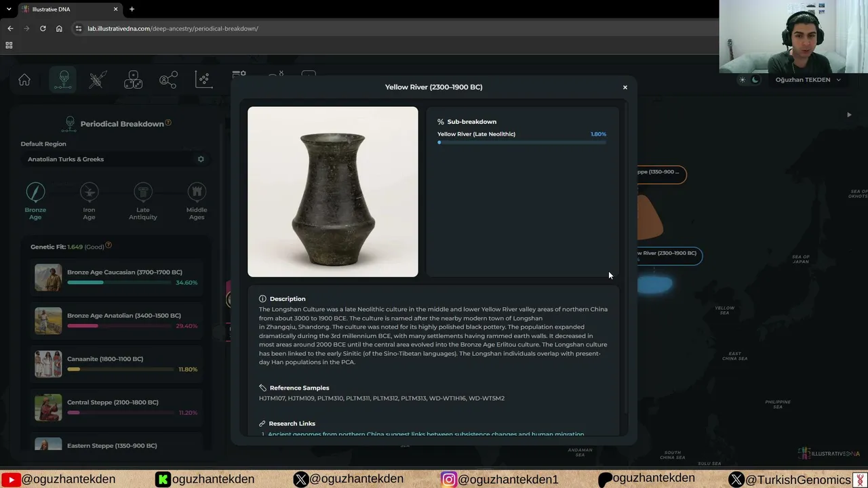
Task: Click the 1.80% sub-breakdown value
Action: [x=598, y=134]
